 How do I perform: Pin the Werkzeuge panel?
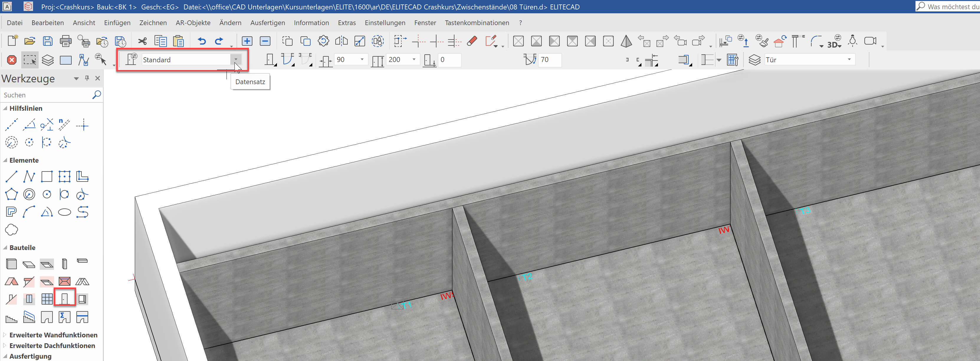[87, 78]
